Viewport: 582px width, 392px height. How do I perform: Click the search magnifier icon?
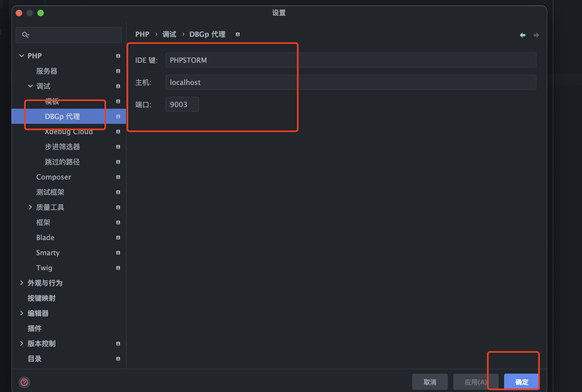tap(25, 35)
